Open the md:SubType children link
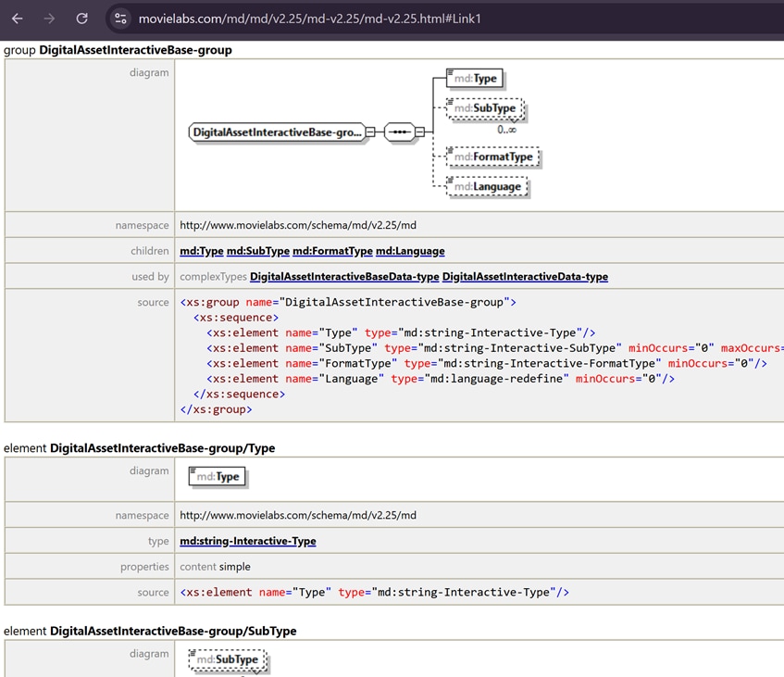The image size is (784, 677). tap(258, 251)
